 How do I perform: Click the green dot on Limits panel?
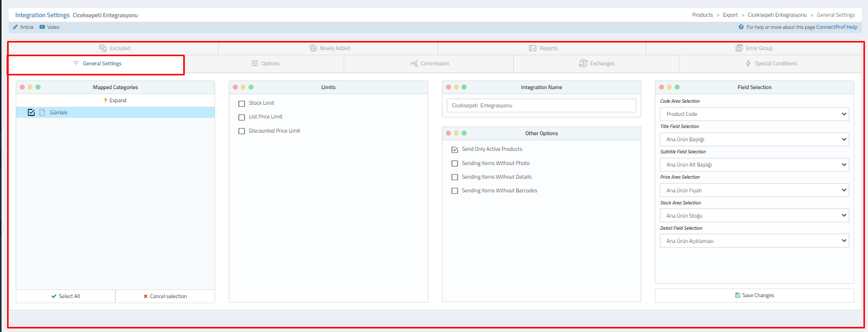click(x=251, y=87)
